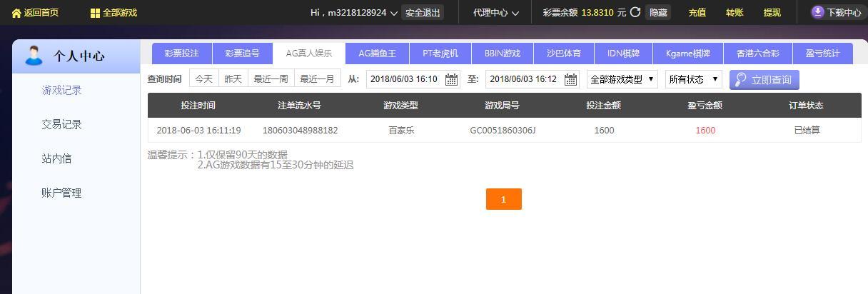The height and width of the screenshot is (294, 868).
Task: Expand the 代理中心 dropdown menu
Action: [496, 13]
